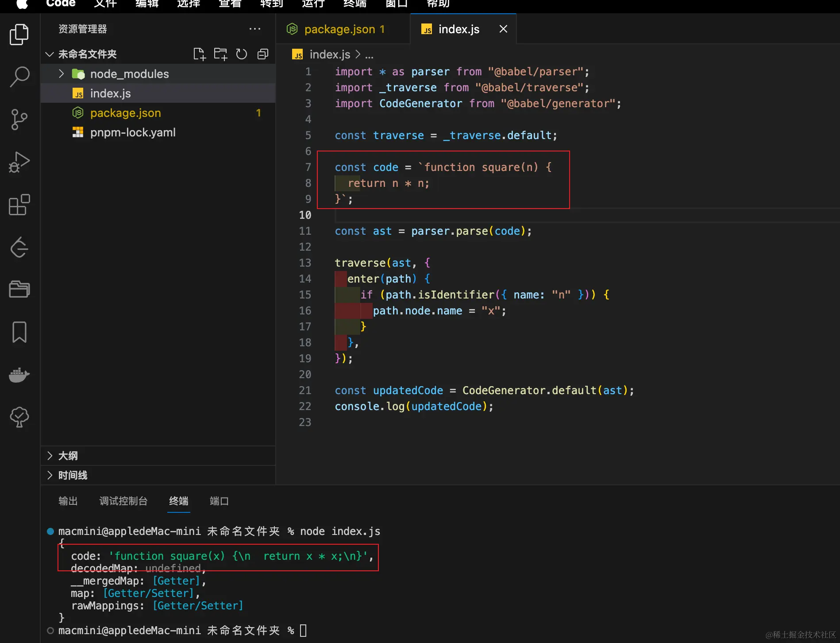The image size is (840, 643).
Task: Click the problem count badge beside package.json
Action: point(258,113)
